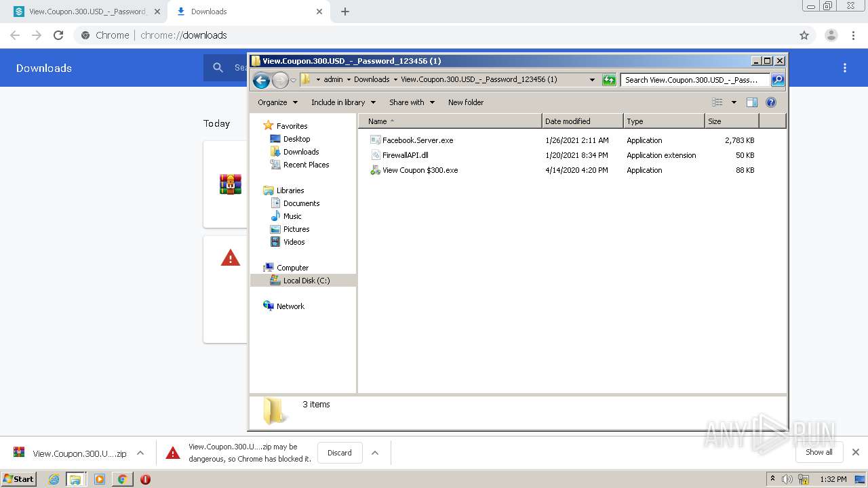The width and height of the screenshot is (868, 488).
Task: Focus the Search View.Coupon field
Action: [x=695, y=80]
